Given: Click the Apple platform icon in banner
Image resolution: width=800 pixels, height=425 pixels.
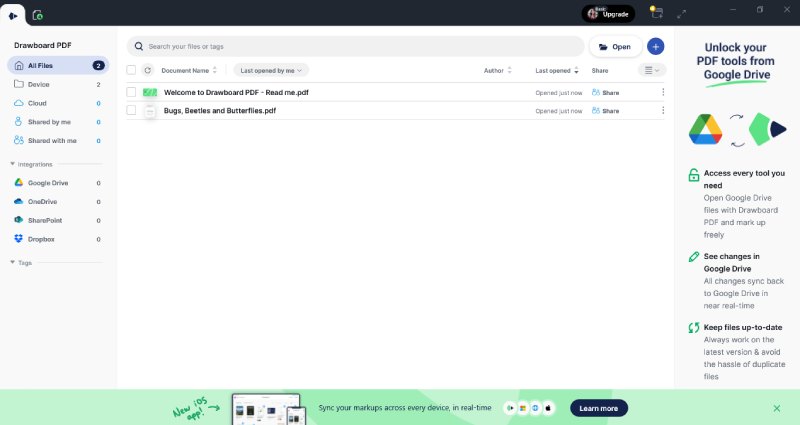Looking at the screenshot, I should (x=548, y=408).
